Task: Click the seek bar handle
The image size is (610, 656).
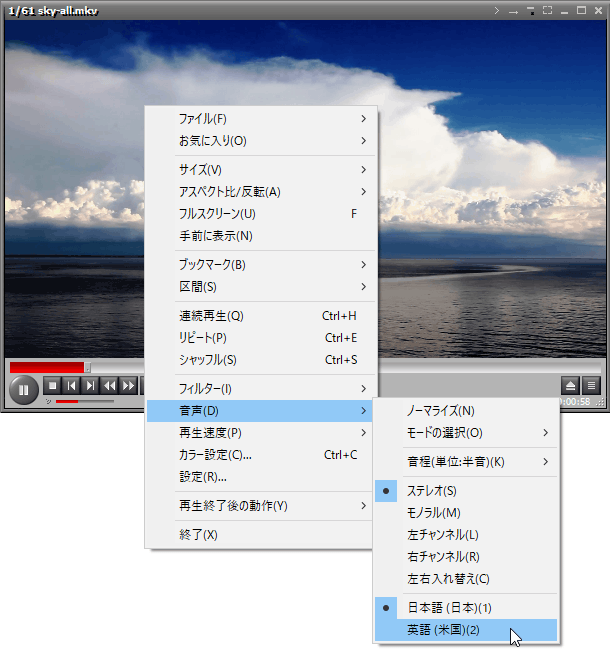Action: 87,367
